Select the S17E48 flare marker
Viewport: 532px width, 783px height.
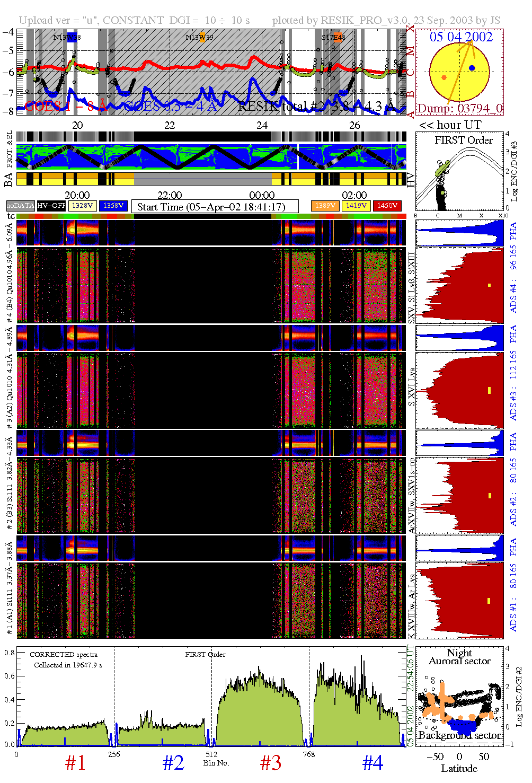(337, 38)
